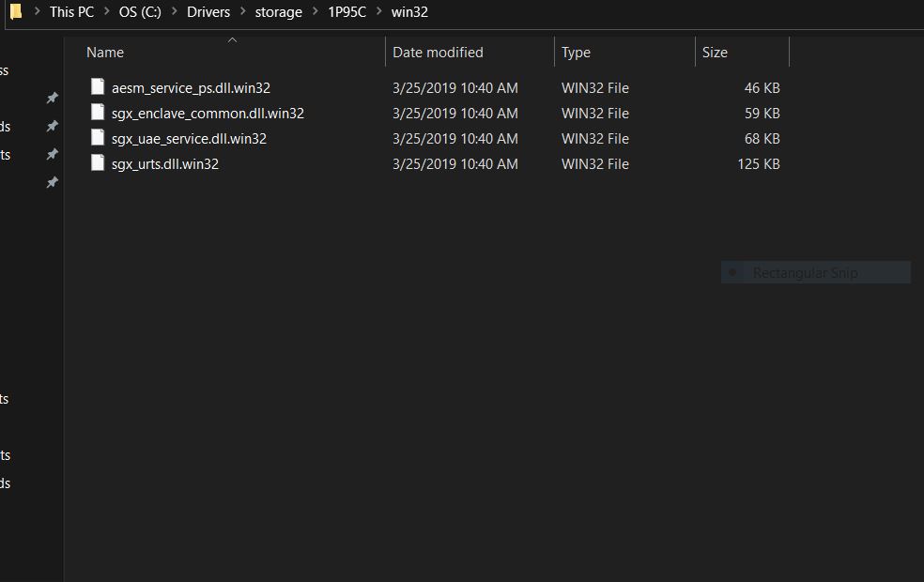The height and width of the screenshot is (582, 924).
Task: Click the file icon of aesm_service_ps.dll.win32
Action: tap(98, 86)
